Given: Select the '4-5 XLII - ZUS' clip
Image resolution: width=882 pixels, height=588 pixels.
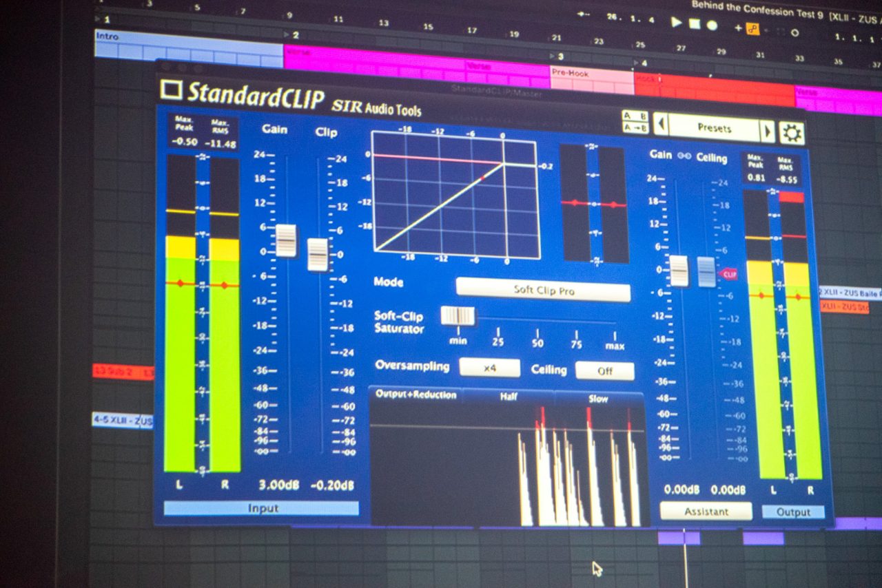Looking at the screenshot, I should point(123,420).
